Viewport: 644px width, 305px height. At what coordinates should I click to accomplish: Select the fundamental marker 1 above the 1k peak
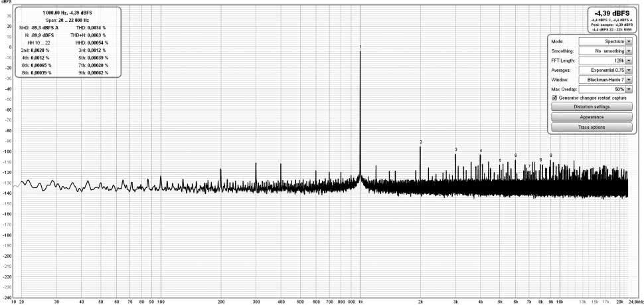(361, 47)
